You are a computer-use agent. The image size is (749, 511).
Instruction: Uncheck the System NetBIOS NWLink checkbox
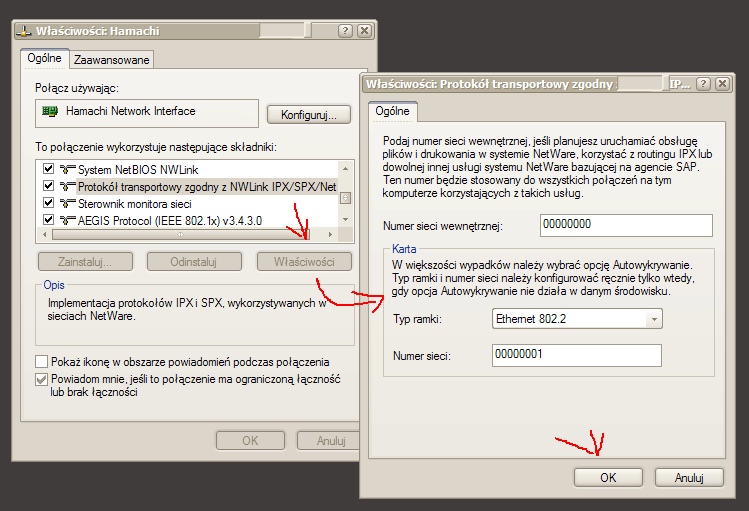48,169
